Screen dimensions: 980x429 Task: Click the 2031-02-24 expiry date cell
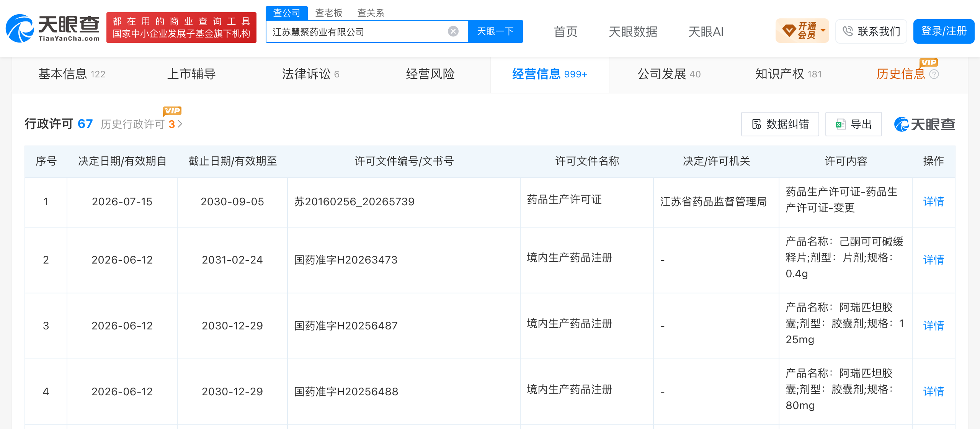coord(232,260)
